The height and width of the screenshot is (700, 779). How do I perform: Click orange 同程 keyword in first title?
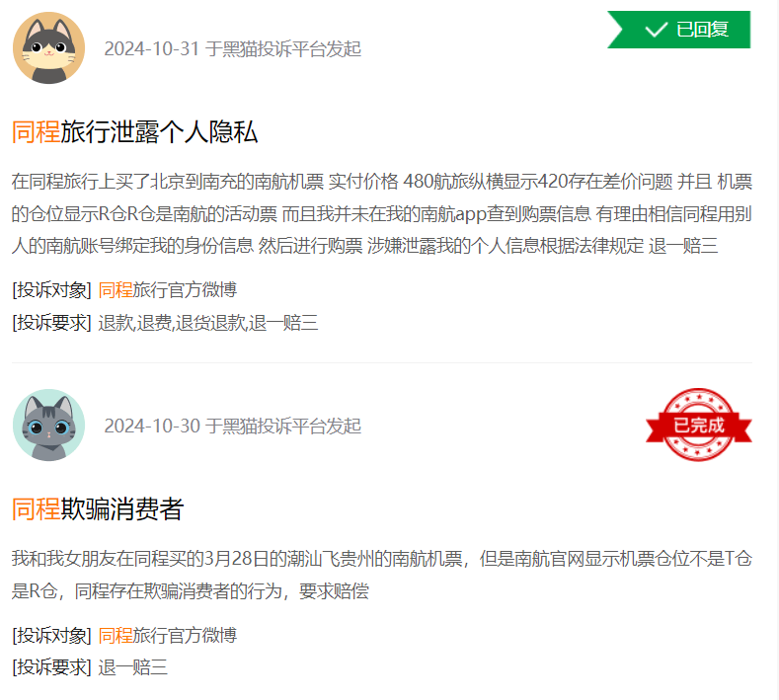[x=36, y=132]
